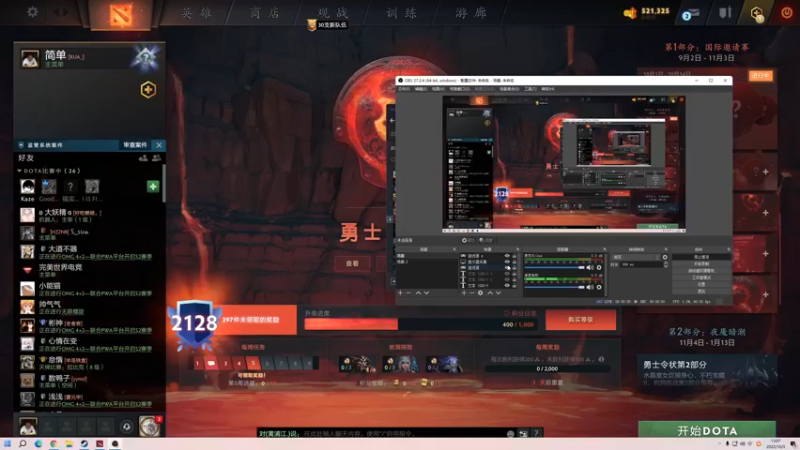Click green add-friend plus button
Screen dimensions: 800x450
tap(153, 186)
